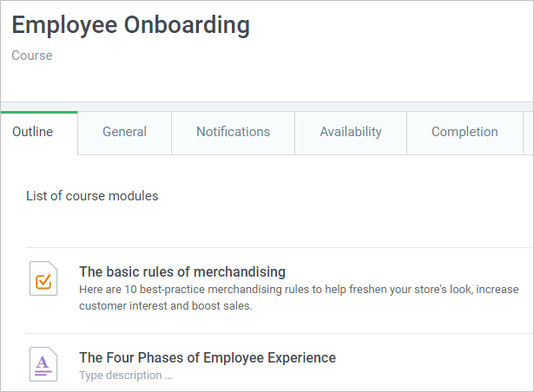Click "customer interest and boost sales" description line
The image size is (534, 392).
point(165,305)
